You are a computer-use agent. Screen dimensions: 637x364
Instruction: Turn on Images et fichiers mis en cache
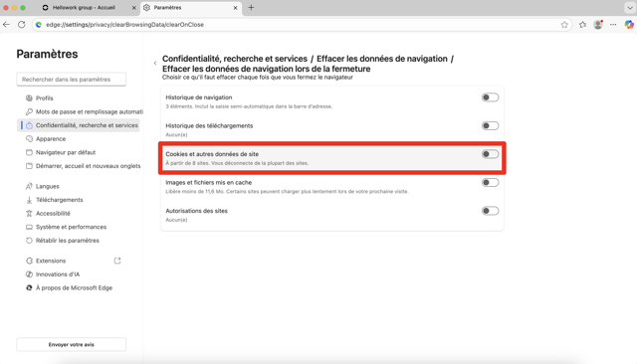pos(490,183)
